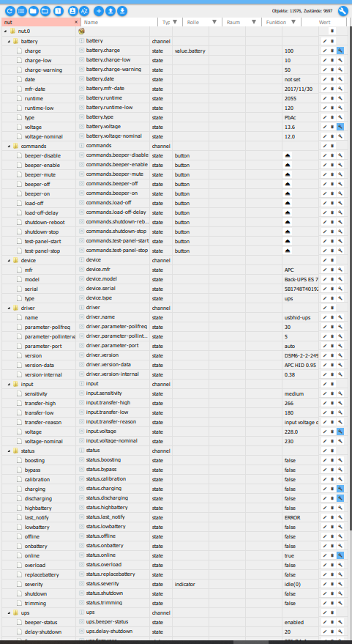
Task: Open the Raum filter dropdown
Action: pos(253,22)
